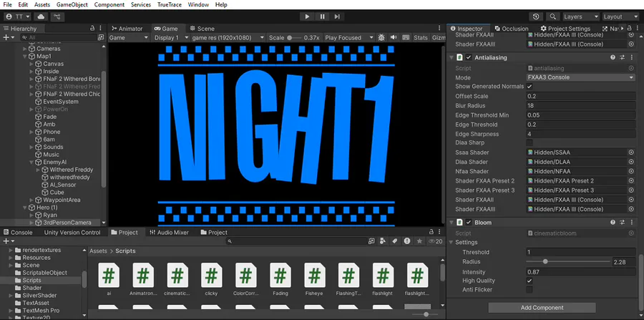Click the Game view keyboard shortcuts icon
Image resolution: width=644 pixels, height=320 pixels.
406,37
